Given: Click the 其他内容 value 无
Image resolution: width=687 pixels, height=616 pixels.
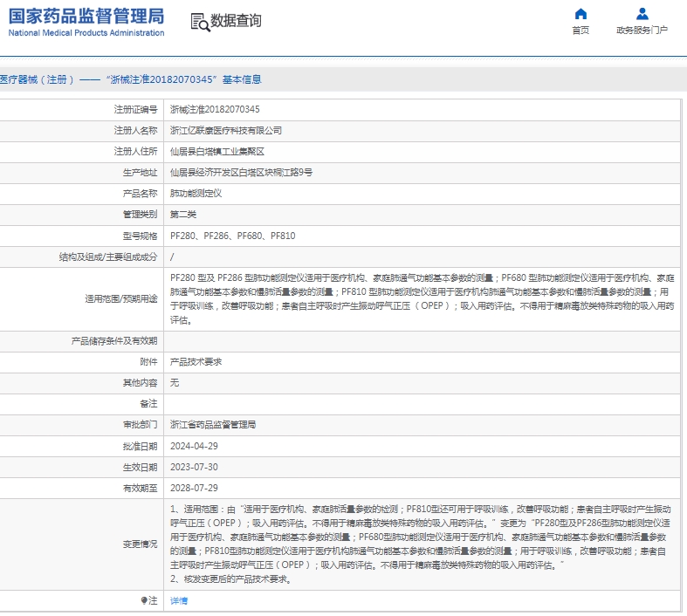Looking at the screenshot, I should (x=175, y=383).
